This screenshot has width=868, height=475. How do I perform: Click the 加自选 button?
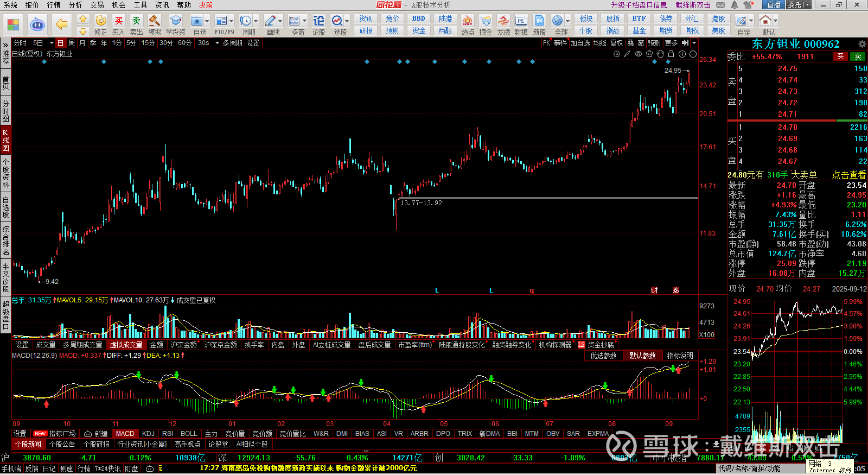tap(580, 43)
